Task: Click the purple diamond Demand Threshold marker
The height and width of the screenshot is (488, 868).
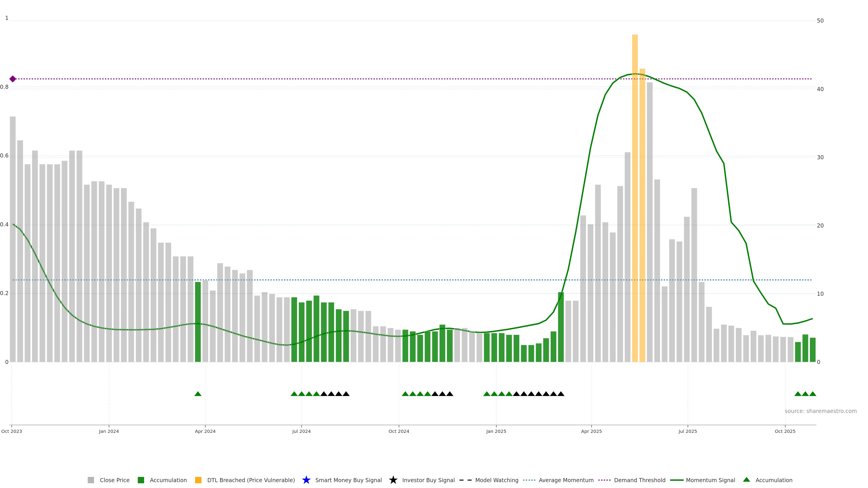Action: click(13, 79)
